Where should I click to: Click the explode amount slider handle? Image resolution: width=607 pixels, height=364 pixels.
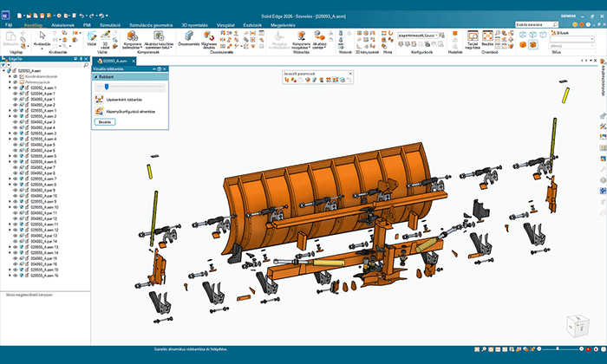(x=106, y=88)
